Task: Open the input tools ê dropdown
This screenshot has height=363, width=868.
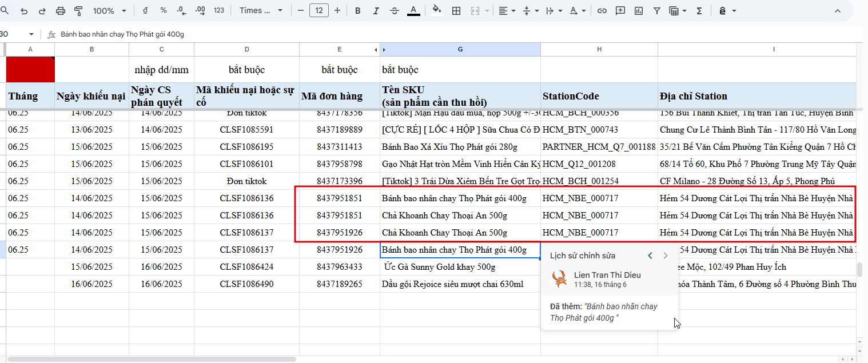Action: 727,11
